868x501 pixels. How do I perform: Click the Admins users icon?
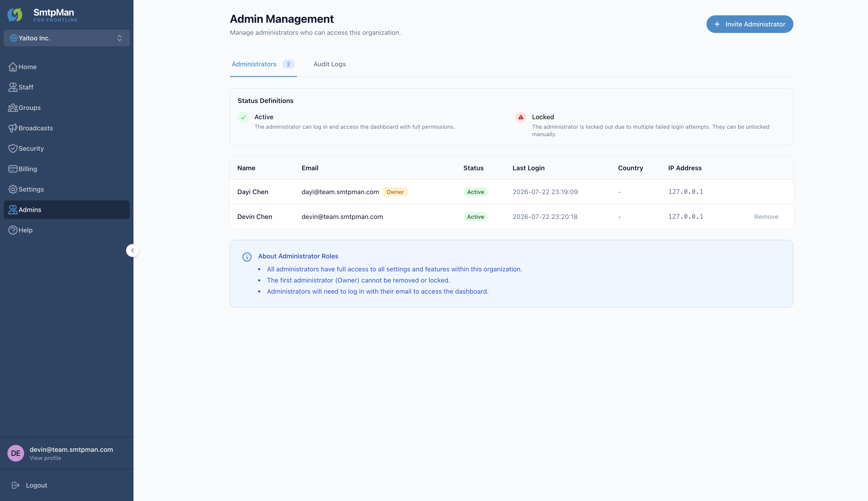[13, 209]
